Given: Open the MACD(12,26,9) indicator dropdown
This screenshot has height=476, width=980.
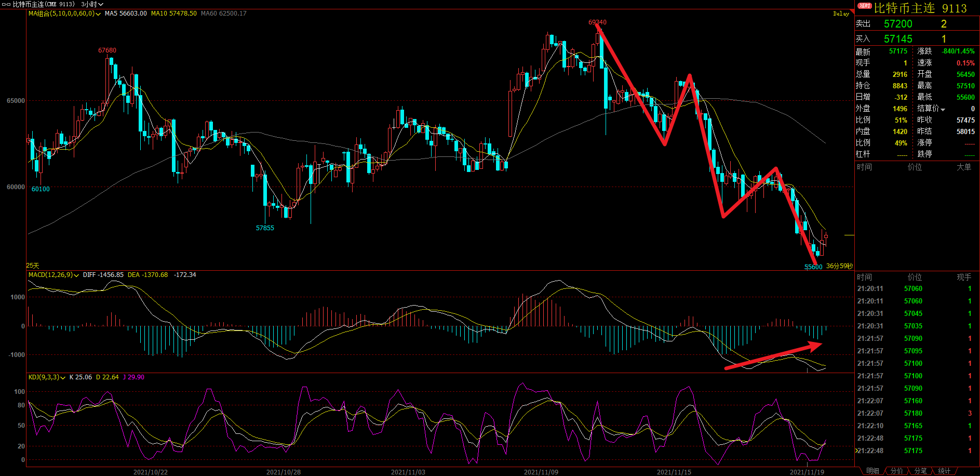Looking at the screenshot, I should (x=76, y=275).
